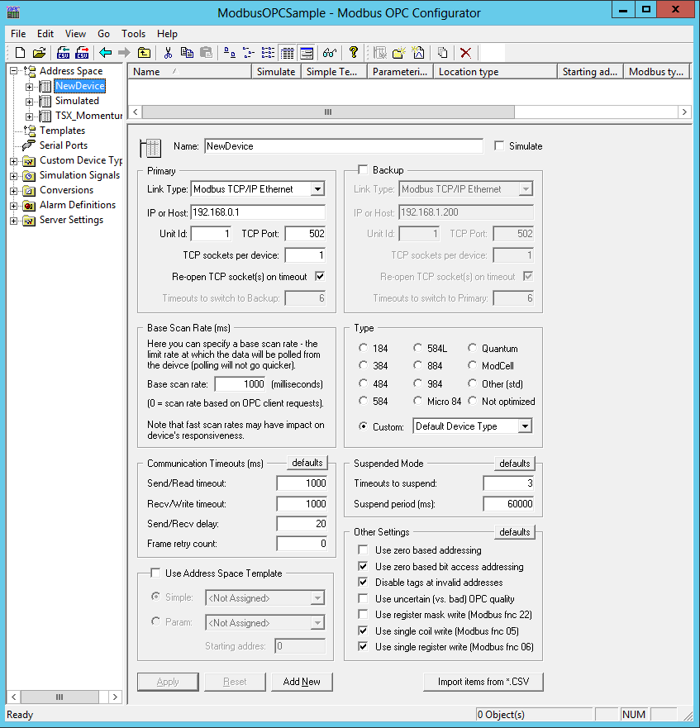700x728 pixels.
Task: Click the Add New button
Action: [302, 682]
